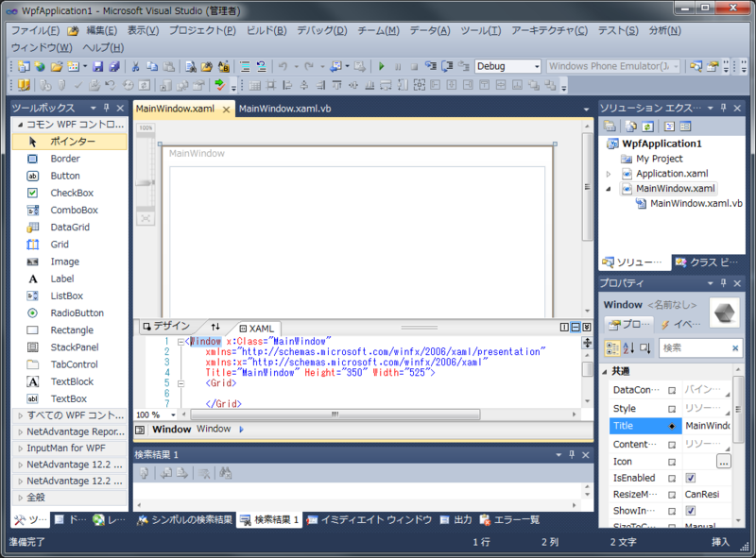Click the Icon property browse (...) button
The height and width of the screenshot is (558, 756).
click(723, 462)
